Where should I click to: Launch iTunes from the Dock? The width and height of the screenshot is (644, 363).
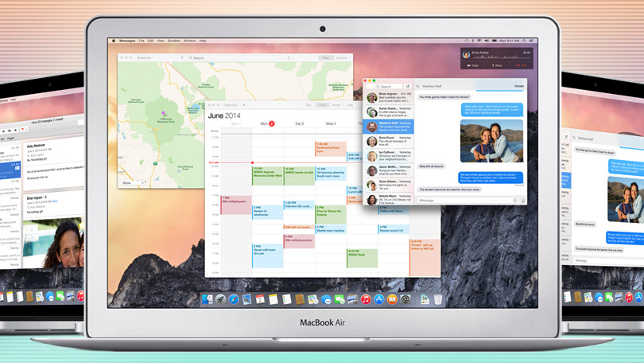tap(366, 299)
